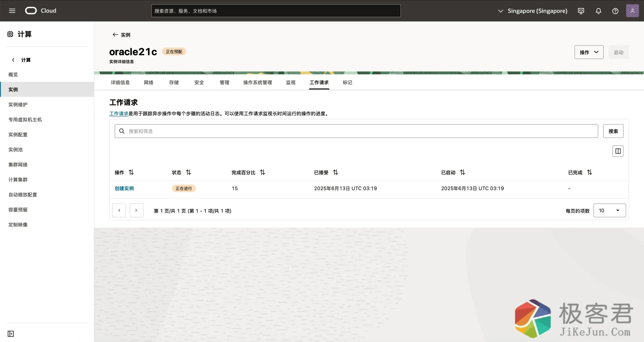The width and height of the screenshot is (644, 342).
Task: Open the help question mark icon
Action: pos(615,11)
